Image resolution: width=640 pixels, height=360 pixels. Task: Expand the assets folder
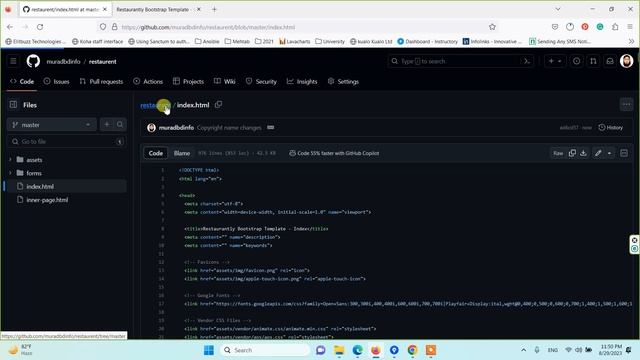pos(10,160)
